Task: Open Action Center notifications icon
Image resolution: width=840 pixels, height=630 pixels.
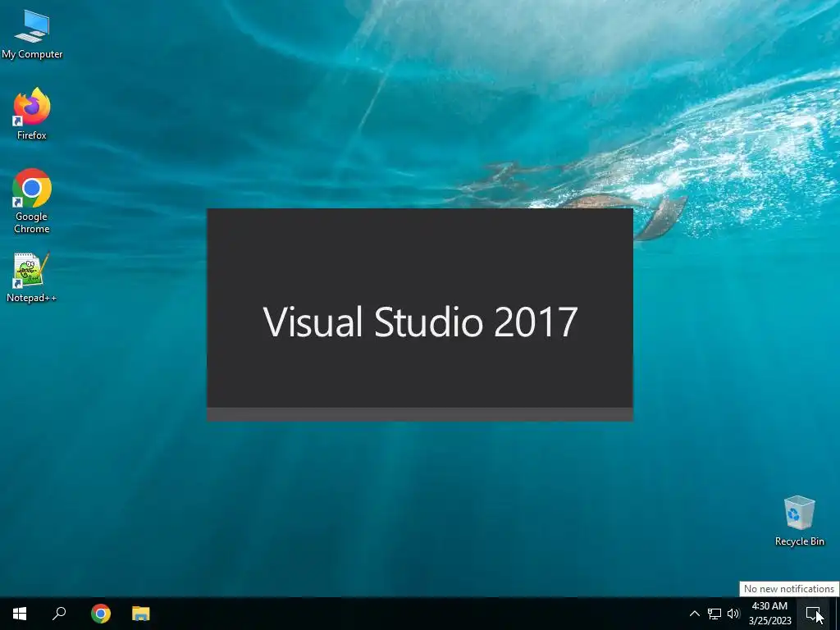Action: coord(813,614)
